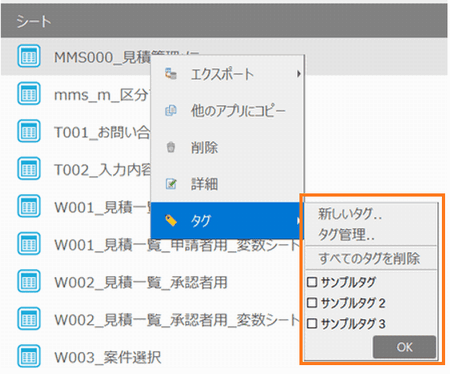Select 新しいタグ.. in the tag submenu
The width and height of the screenshot is (450, 374).
pyautogui.click(x=350, y=214)
